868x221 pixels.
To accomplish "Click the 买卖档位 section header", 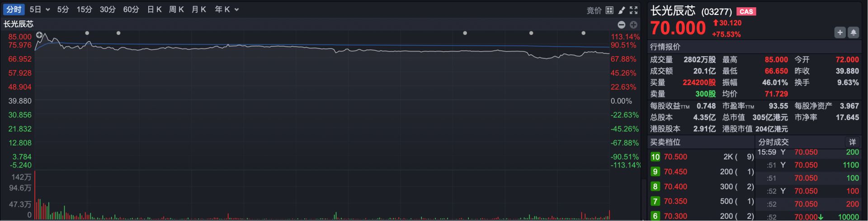I will (x=665, y=142).
